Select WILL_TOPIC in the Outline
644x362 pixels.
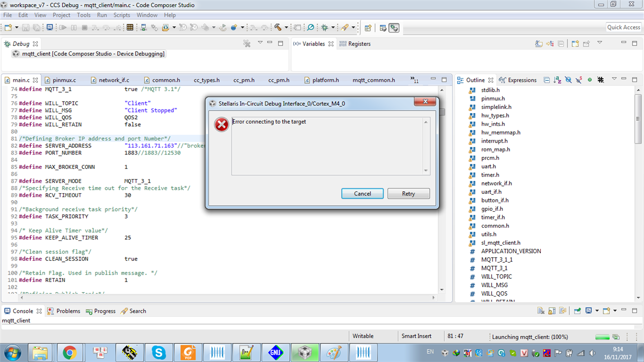pyautogui.click(x=496, y=277)
